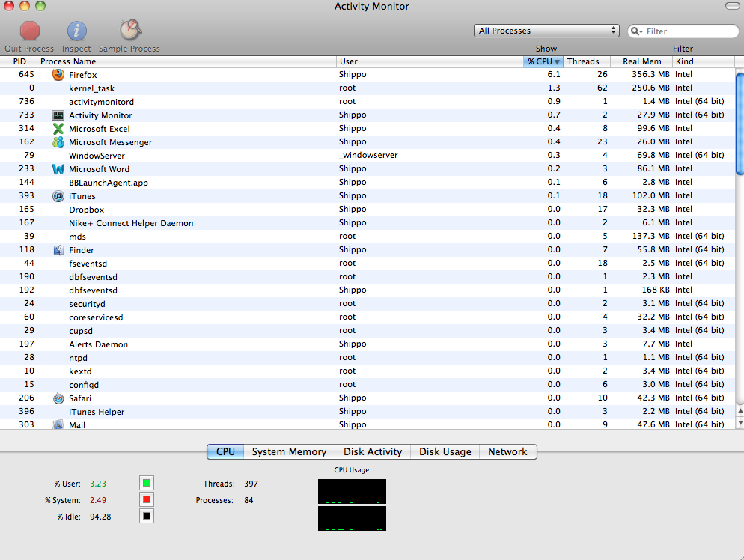
Task: Click the black % Idle color swatch
Action: pyautogui.click(x=147, y=516)
